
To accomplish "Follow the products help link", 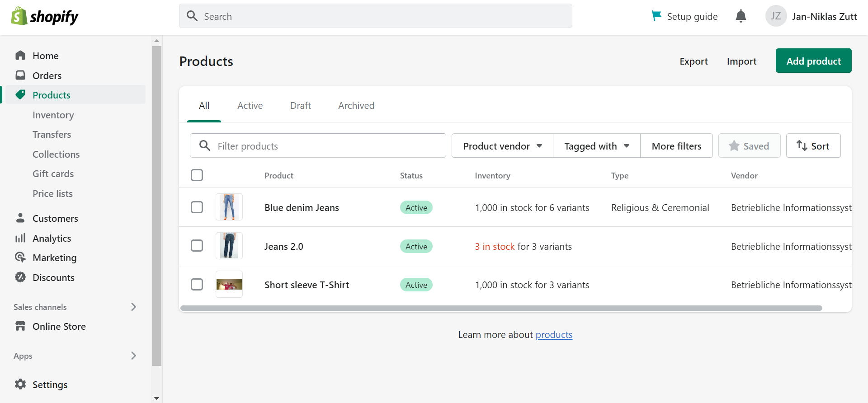I will (554, 335).
